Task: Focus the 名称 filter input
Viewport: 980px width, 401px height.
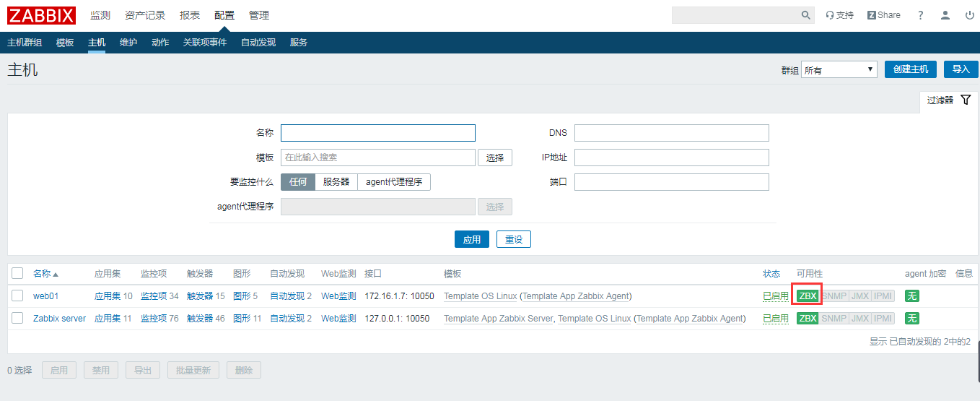Action: 378,133
